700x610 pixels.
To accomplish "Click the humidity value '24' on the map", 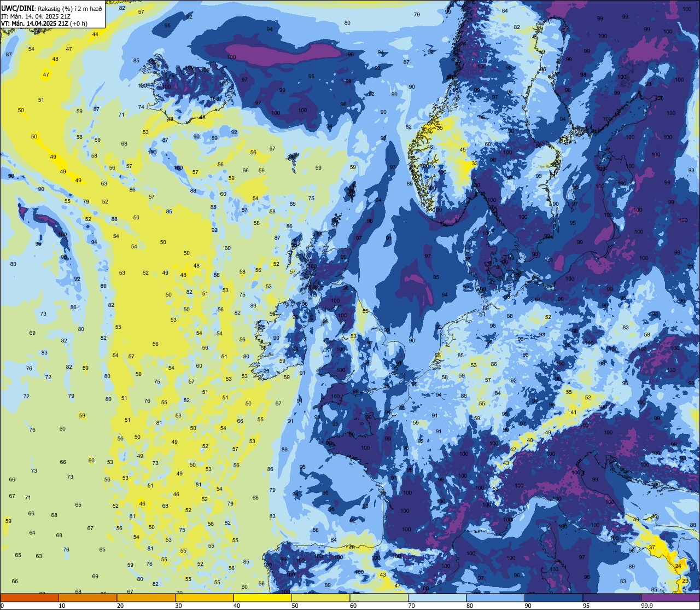I will tap(678, 566).
